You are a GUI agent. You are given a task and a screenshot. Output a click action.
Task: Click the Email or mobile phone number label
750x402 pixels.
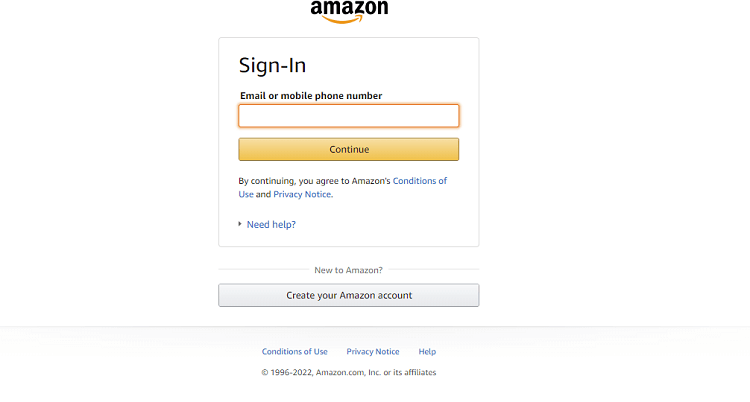pyautogui.click(x=311, y=96)
